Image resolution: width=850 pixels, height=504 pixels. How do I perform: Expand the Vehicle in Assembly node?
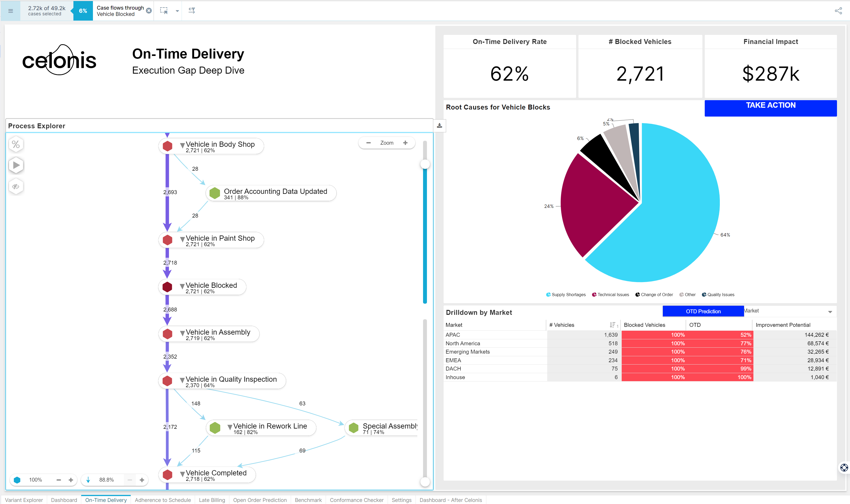point(182,333)
